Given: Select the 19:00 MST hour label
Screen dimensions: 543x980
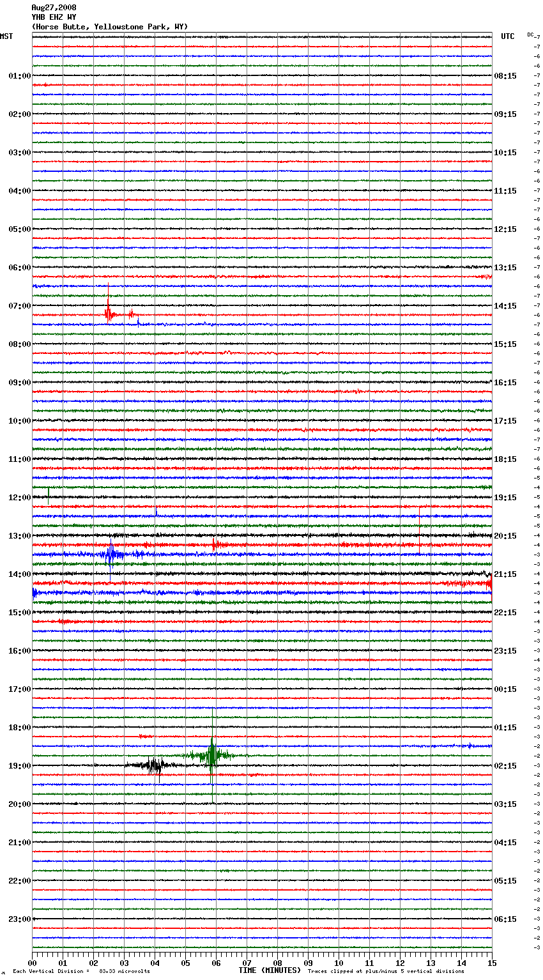Looking at the screenshot, I should (20, 766).
